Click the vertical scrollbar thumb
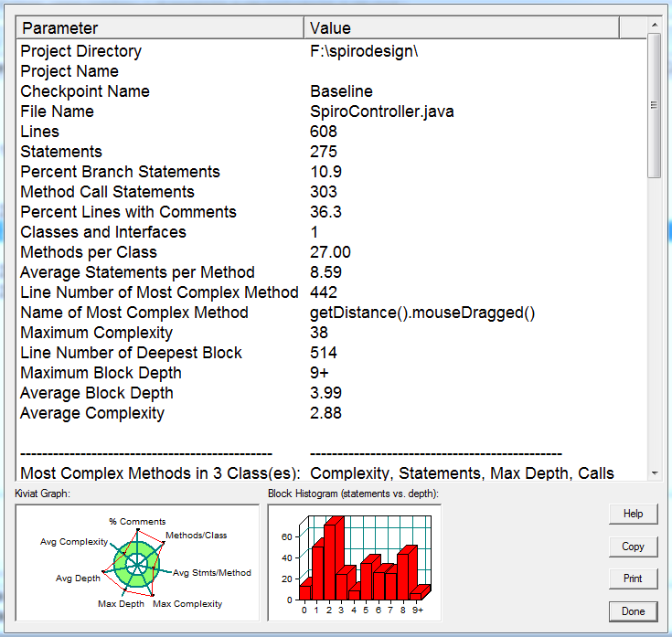Image resolution: width=672 pixels, height=637 pixels. pyautogui.click(x=654, y=105)
